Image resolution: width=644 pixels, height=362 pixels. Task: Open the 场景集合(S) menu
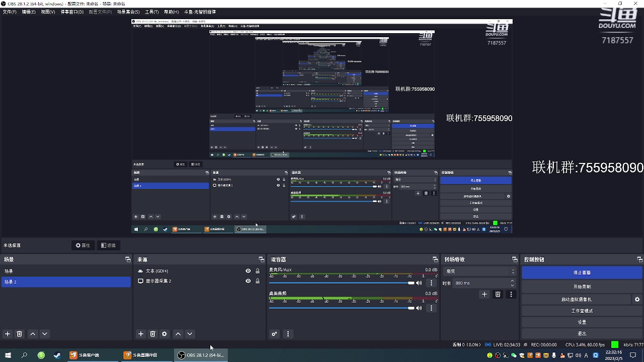tap(128, 12)
